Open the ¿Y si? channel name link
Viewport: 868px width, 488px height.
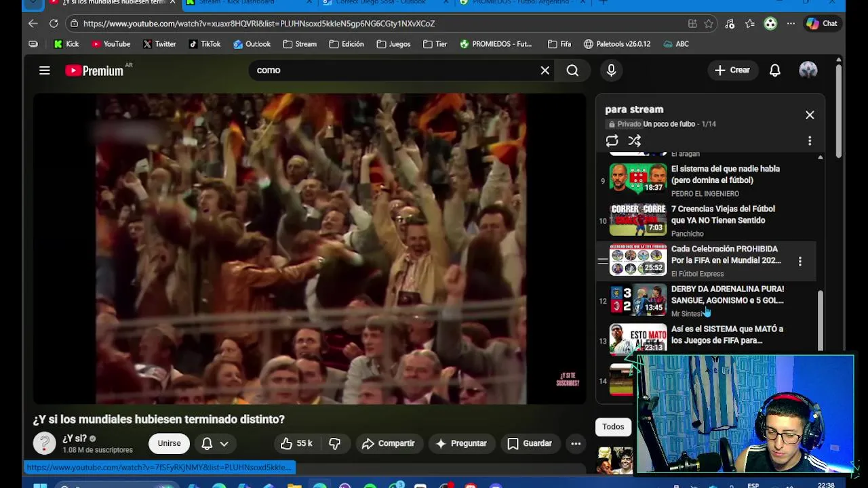(75, 439)
